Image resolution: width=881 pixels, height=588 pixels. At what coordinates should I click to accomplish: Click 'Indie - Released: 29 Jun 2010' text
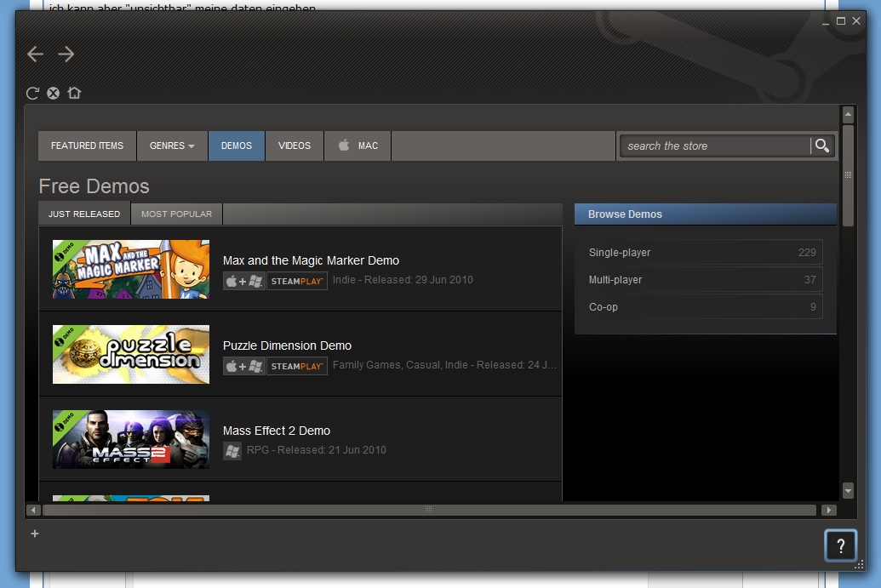pyautogui.click(x=403, y=280)
